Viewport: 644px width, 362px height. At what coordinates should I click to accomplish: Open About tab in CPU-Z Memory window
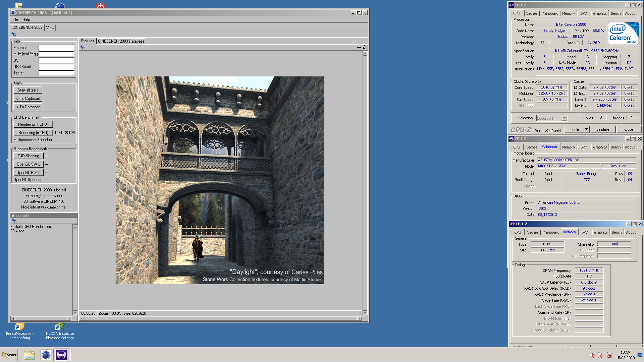click(x=631, y=232)
